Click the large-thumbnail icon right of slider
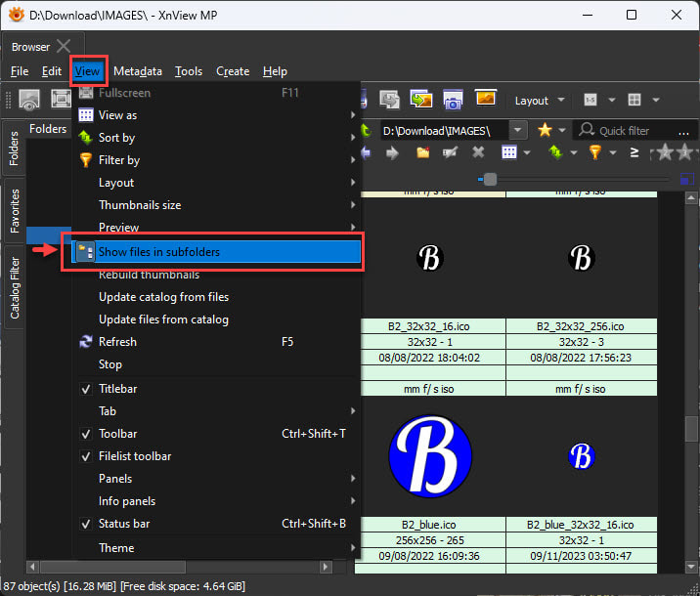 (686, 180)
